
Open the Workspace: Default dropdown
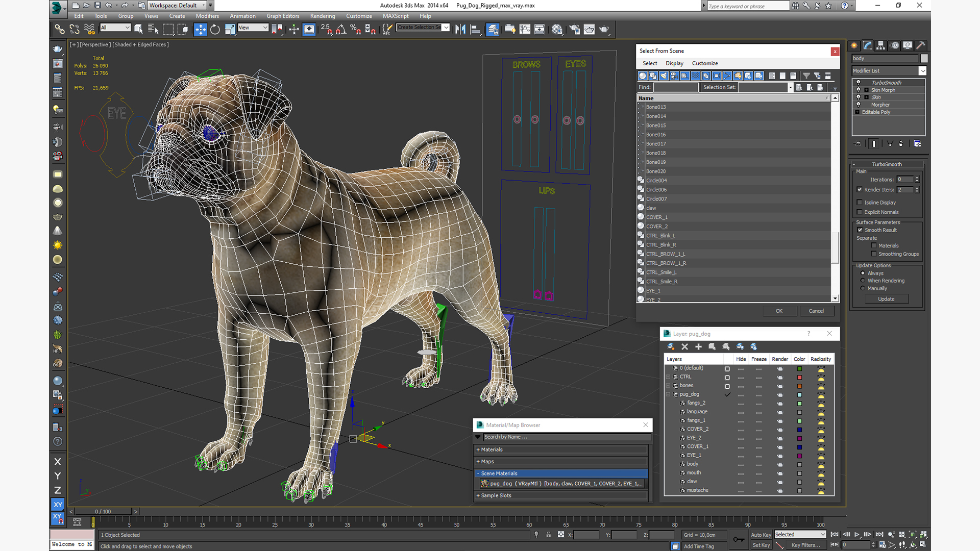click(x=177, y=6)
